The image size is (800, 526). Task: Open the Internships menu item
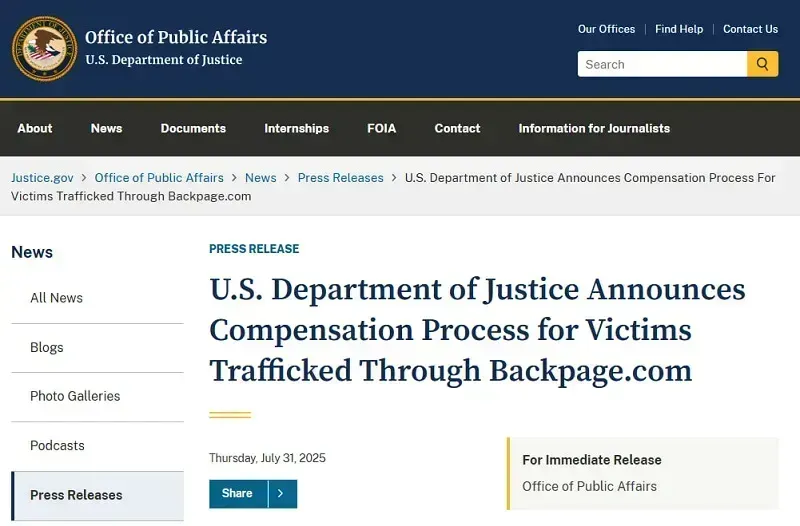[x=296, y=128]
